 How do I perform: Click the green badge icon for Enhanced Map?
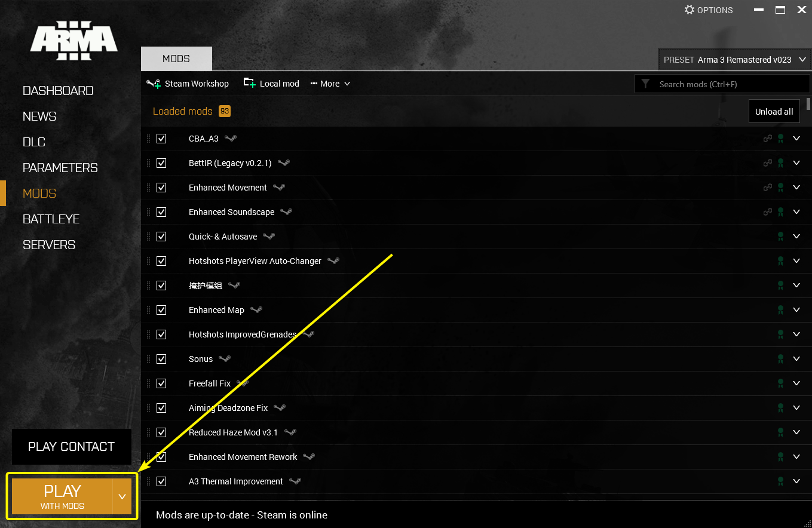(x=780, y=310)
